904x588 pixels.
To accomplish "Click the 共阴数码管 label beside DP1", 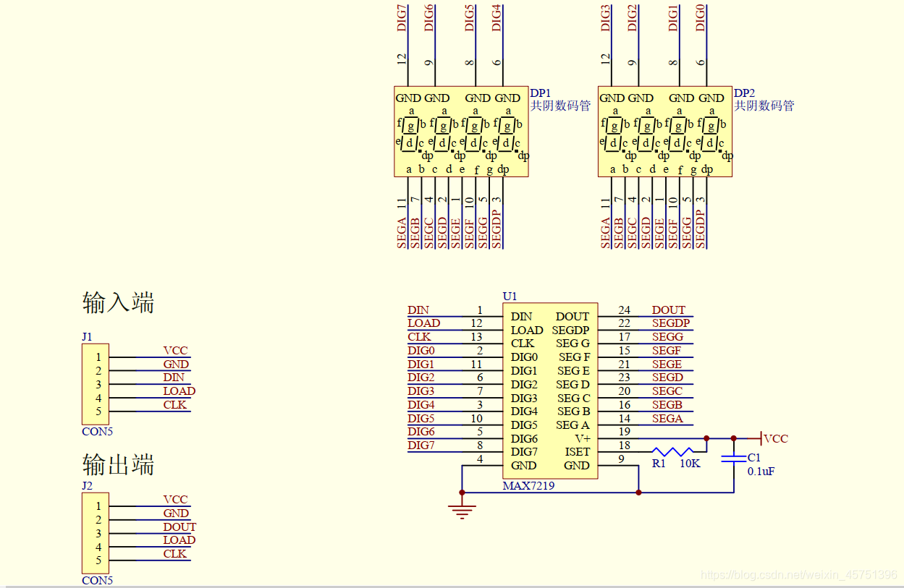I will 561,106.
